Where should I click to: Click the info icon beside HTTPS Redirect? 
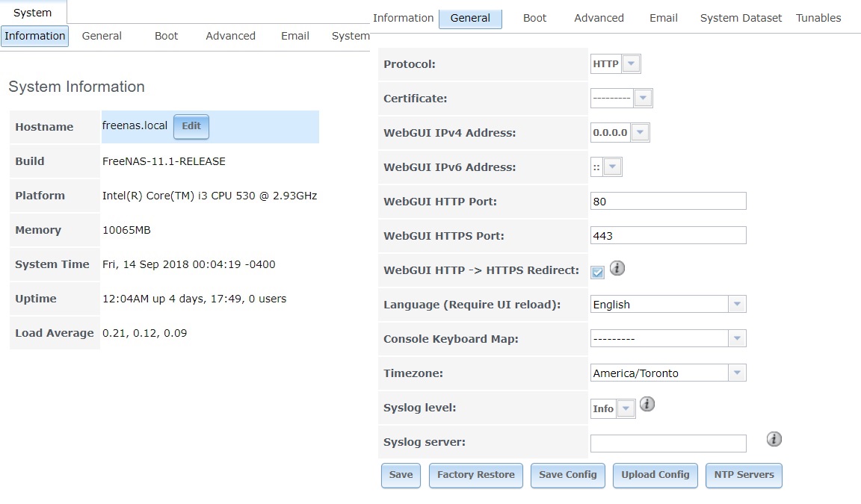[x=617, y=268]
